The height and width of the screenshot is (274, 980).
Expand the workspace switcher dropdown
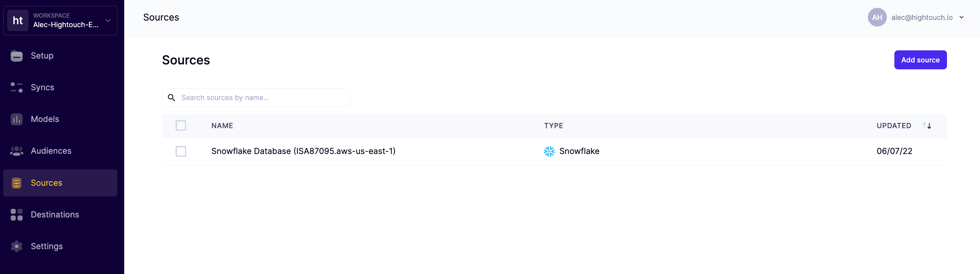(108, 21)
